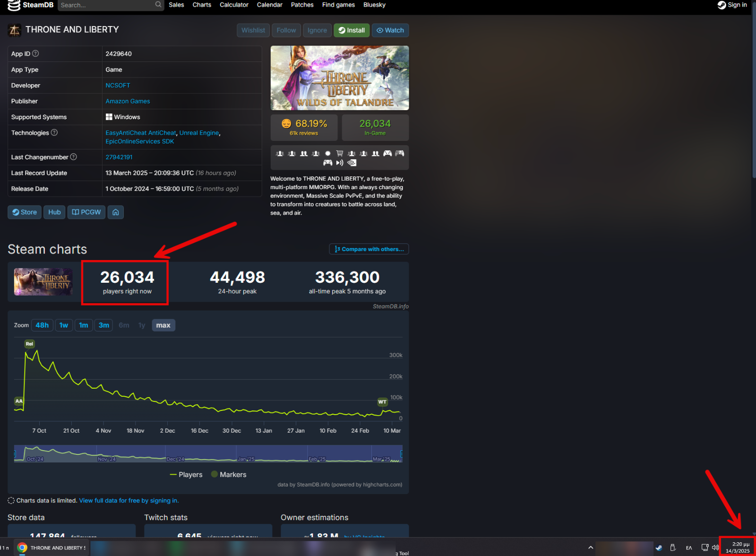756x556 pixels.
Task: Click the THRONE AND LIBERTY app icon beside title
Action: point(14,30)
